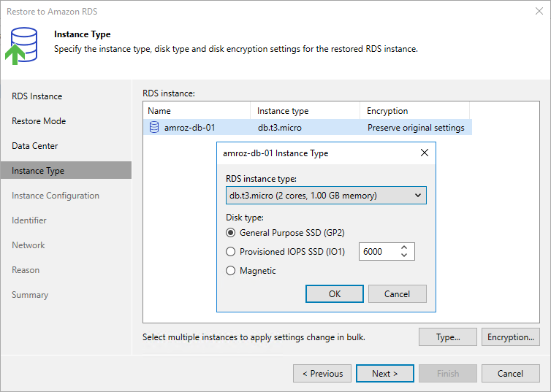Open the Reason wizard step
This screenshot has height=392, width=551.
point(26,270)
